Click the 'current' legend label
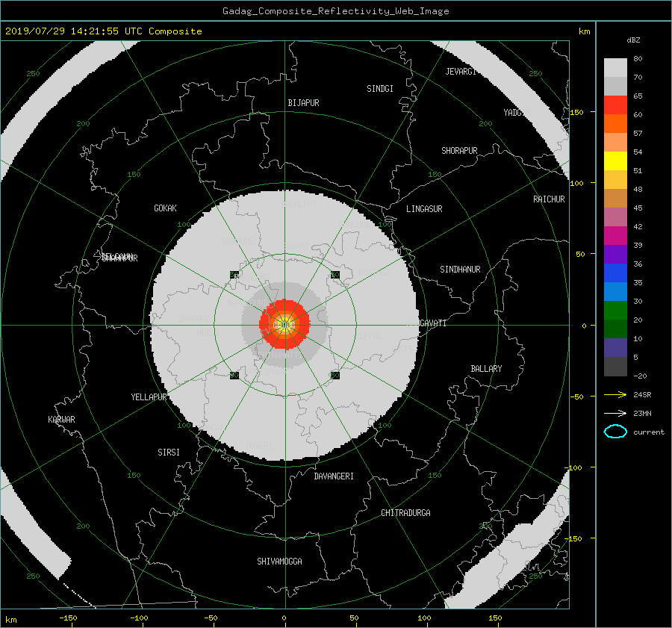 click(649, 432)
